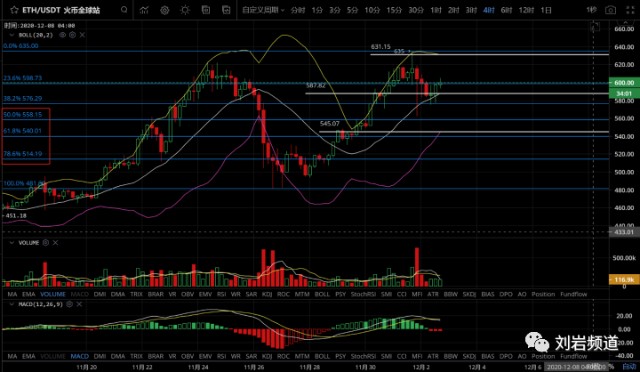Select the 5分 timeframe
The image size is (640, 372).
[352, 10]
